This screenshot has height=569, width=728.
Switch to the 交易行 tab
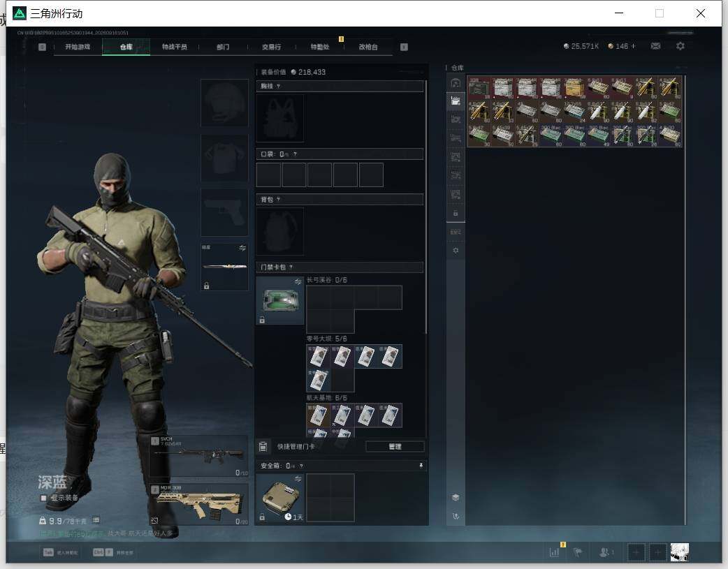tap(271, 47)
